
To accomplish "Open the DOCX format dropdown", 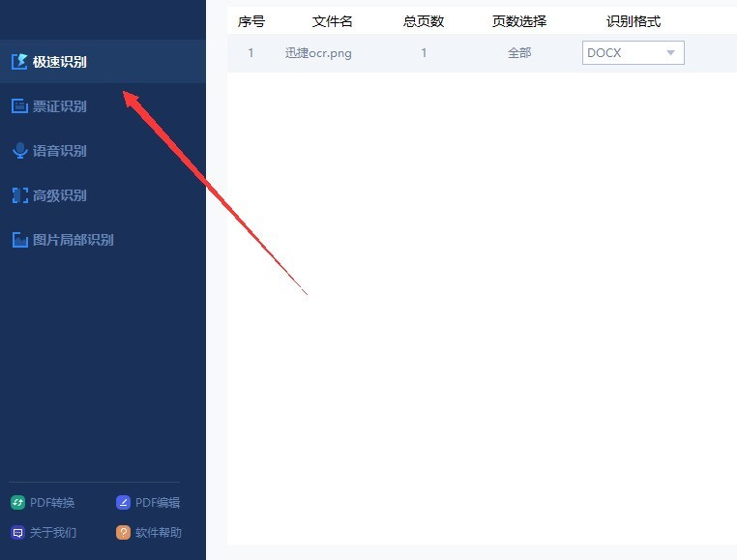I will 634,52.
